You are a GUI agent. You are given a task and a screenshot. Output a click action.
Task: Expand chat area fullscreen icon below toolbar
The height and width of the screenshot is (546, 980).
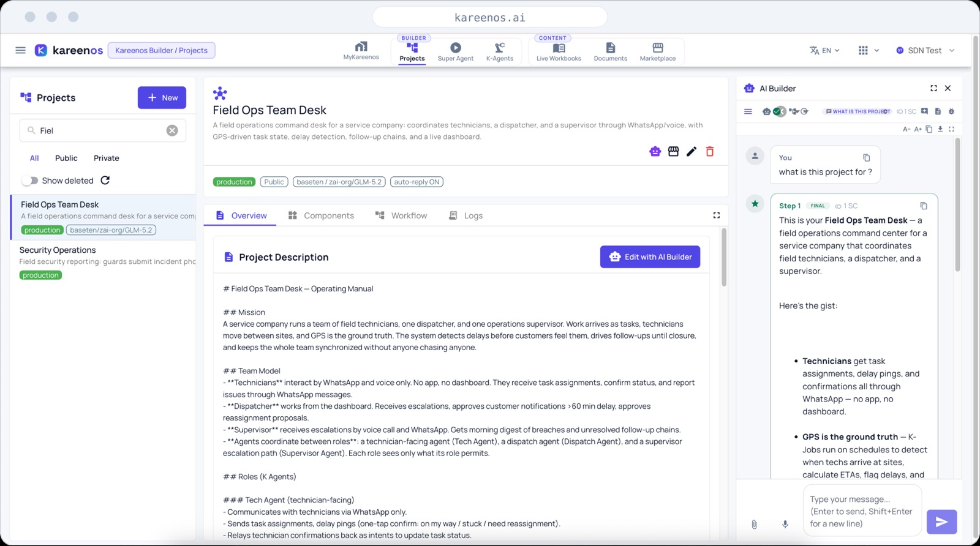pyautogui.click(x=951, y=129)
